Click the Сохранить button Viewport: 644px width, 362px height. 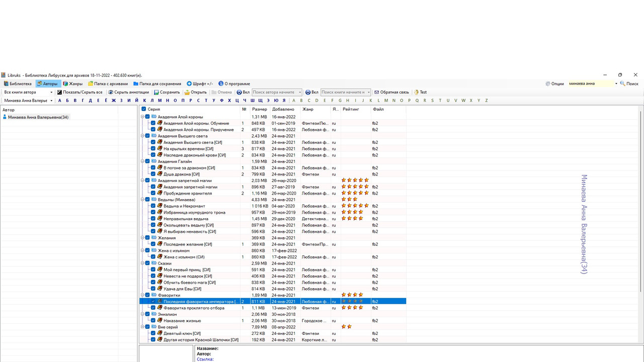click(x=167, y=93)
